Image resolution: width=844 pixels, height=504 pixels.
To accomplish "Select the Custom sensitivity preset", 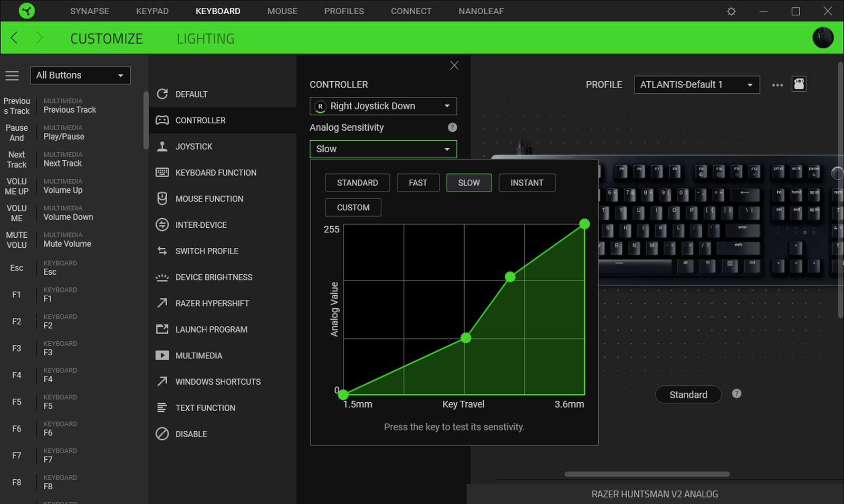I will click(353, 207).
